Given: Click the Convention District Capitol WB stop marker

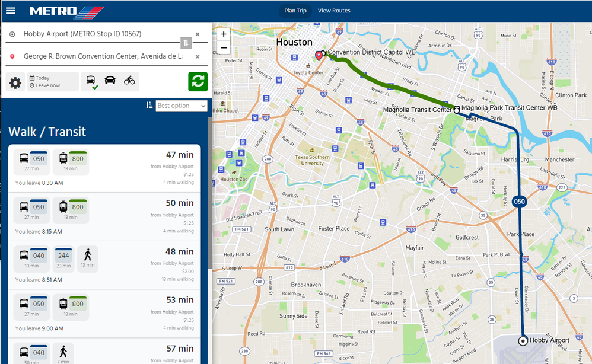Looking at the screenshot, I should click(323, 53).
